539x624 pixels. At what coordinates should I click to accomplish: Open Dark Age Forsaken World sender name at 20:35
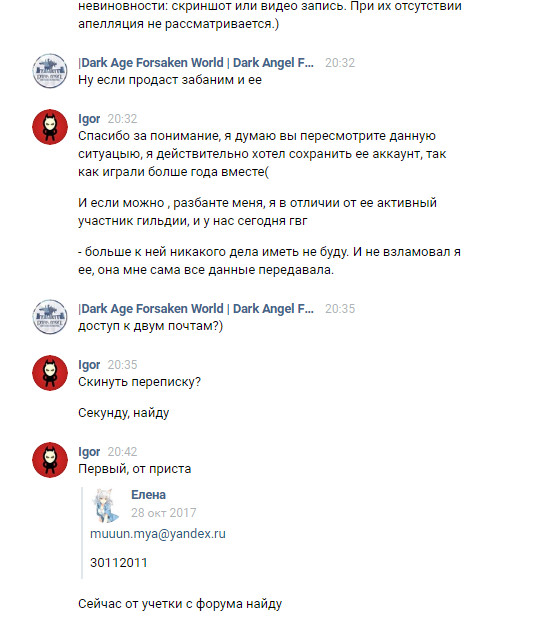[x=196, y=309]
